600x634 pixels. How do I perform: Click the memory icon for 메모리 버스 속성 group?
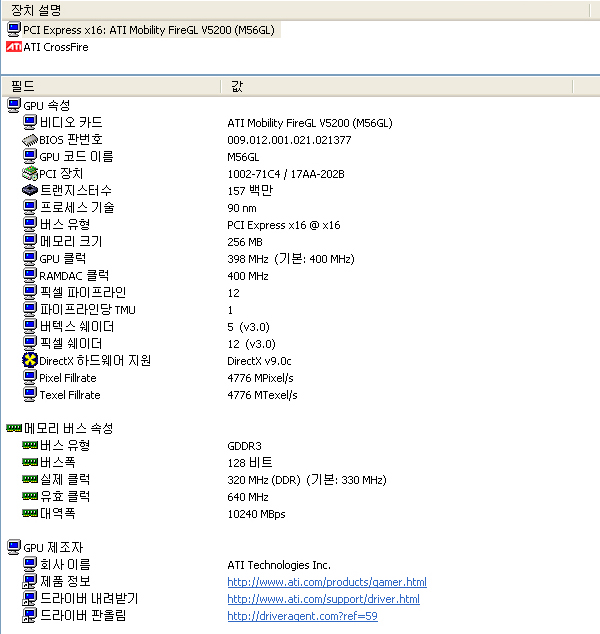point(14,428)
